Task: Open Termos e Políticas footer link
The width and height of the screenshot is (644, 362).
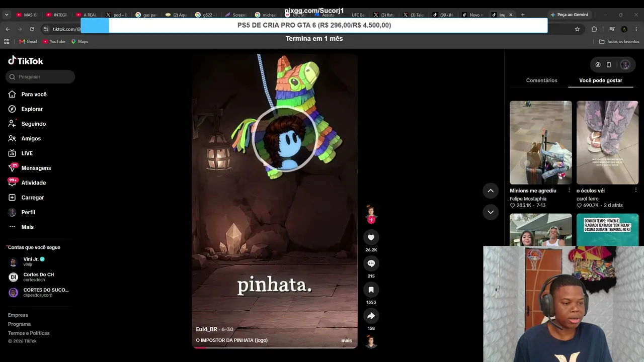Action: coord(29,333)
